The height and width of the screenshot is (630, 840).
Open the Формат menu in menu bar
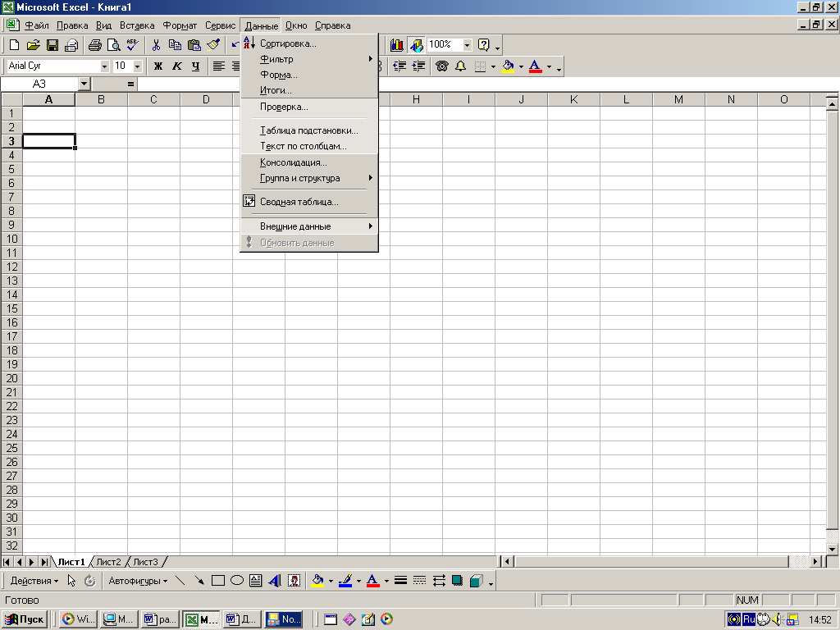point(180,25)
